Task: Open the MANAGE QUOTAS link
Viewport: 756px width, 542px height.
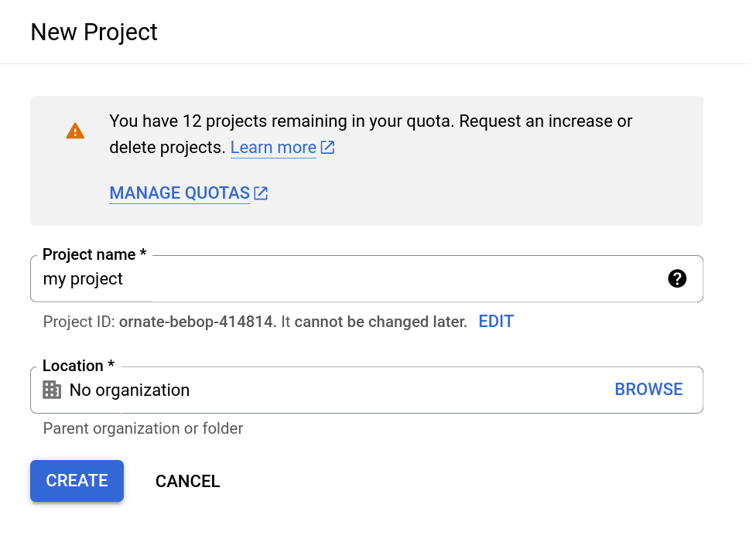Action: coord(180,193)
